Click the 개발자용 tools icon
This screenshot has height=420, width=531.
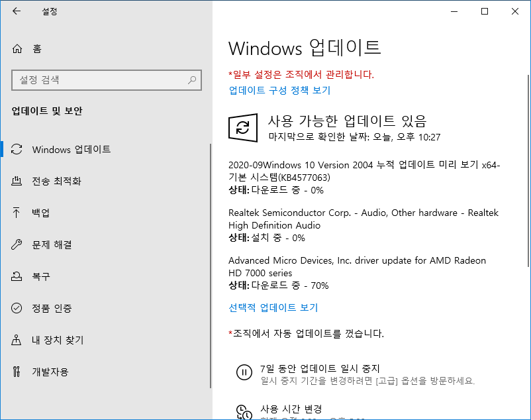tap(17, 372)
